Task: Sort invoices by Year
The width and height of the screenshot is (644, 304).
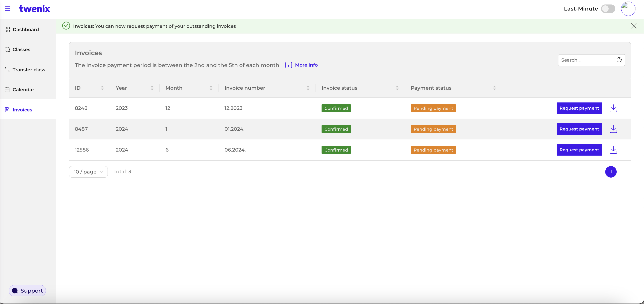Action: (x=152, y=88)
